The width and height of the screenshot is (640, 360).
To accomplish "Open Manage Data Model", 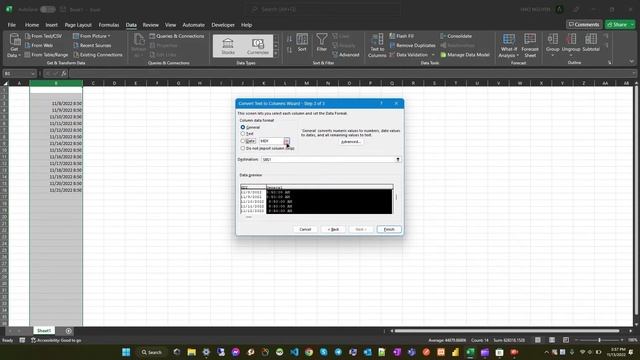I will (x=465, y=55).
